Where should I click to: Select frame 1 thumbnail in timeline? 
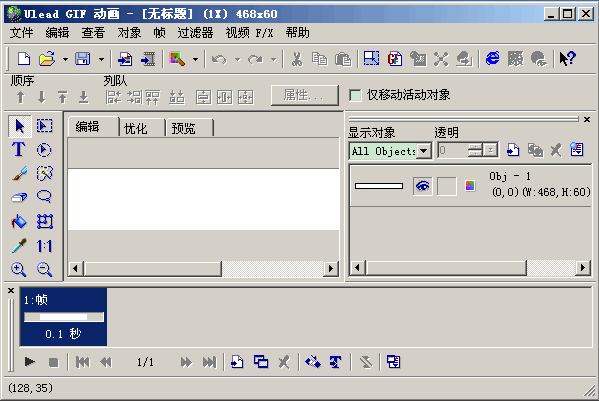[63, 317]
